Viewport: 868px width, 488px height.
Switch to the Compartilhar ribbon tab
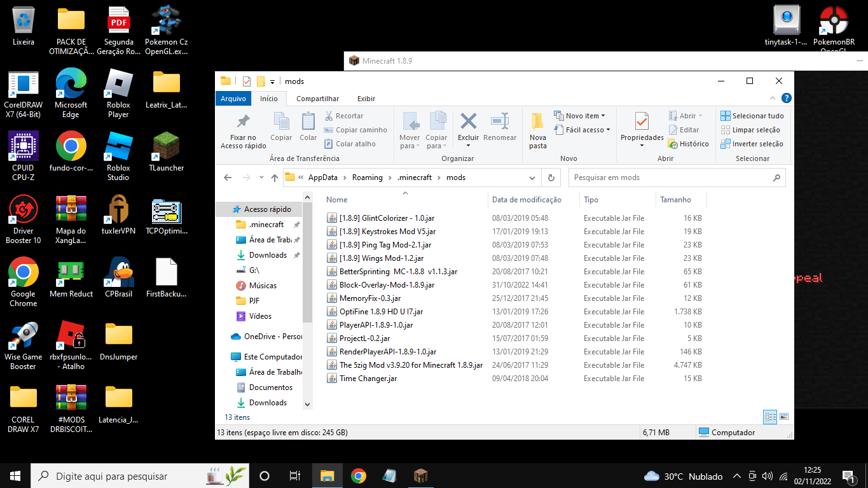pos(317,99)
